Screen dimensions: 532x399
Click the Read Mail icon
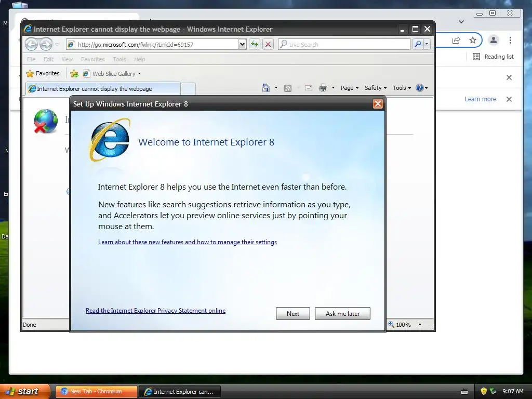point(309,88)
